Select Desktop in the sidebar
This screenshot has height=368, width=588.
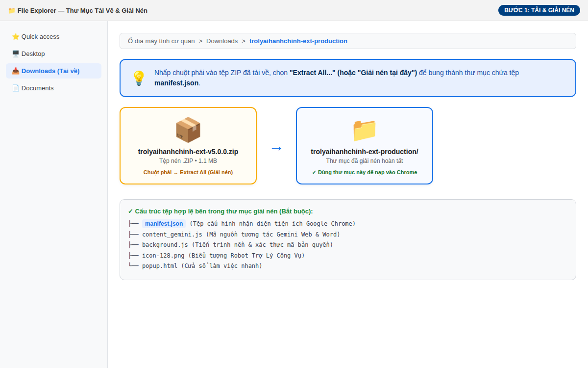[x=53, y=53]
